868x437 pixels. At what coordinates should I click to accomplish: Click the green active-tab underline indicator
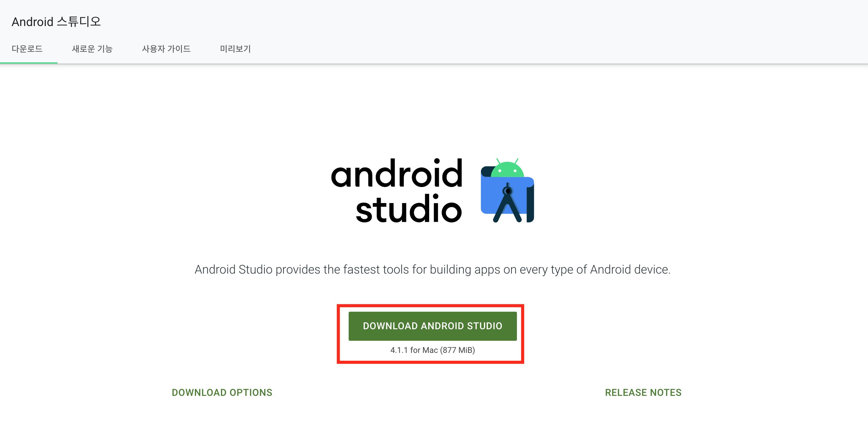(29, 63)
